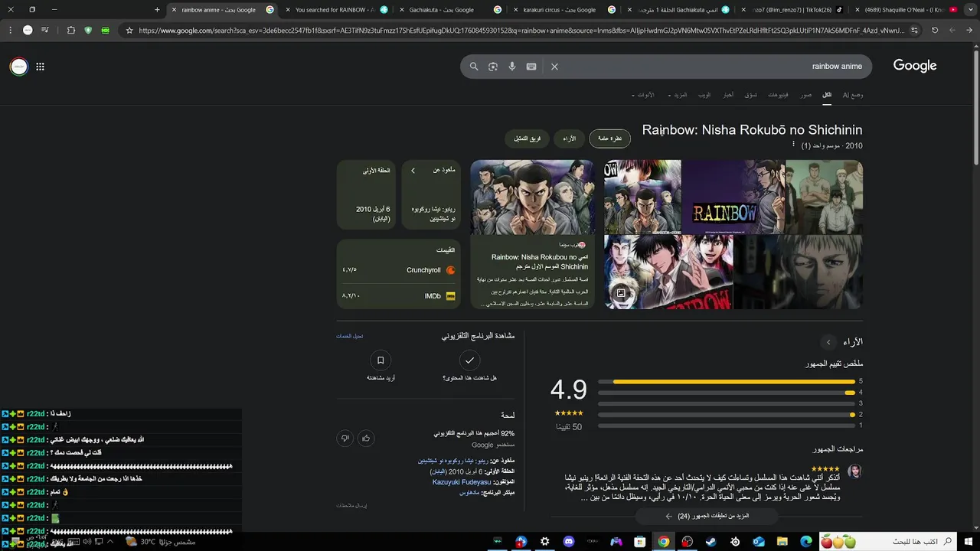Open Discord from the taskbar
Screen dimensions: 980x551
568,542
